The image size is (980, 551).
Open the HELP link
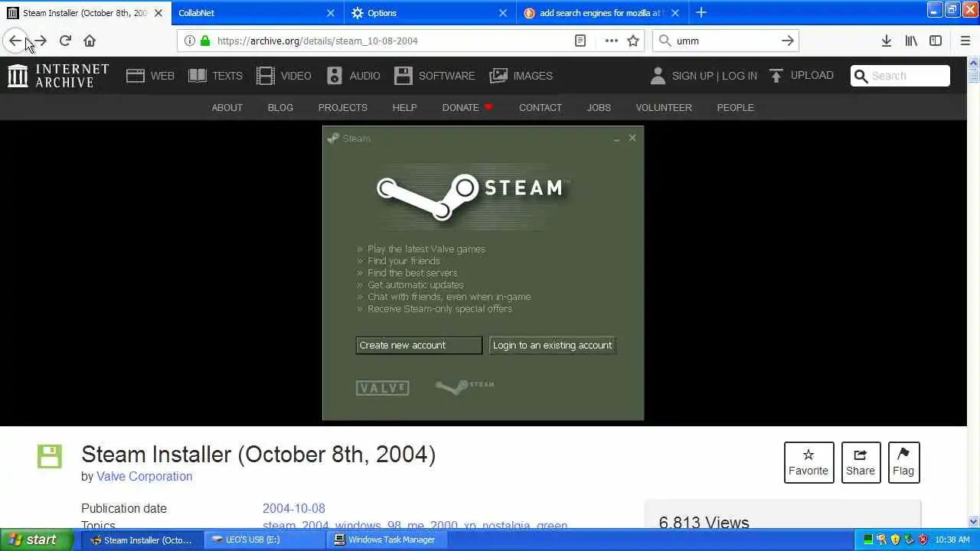click(404, 107)
